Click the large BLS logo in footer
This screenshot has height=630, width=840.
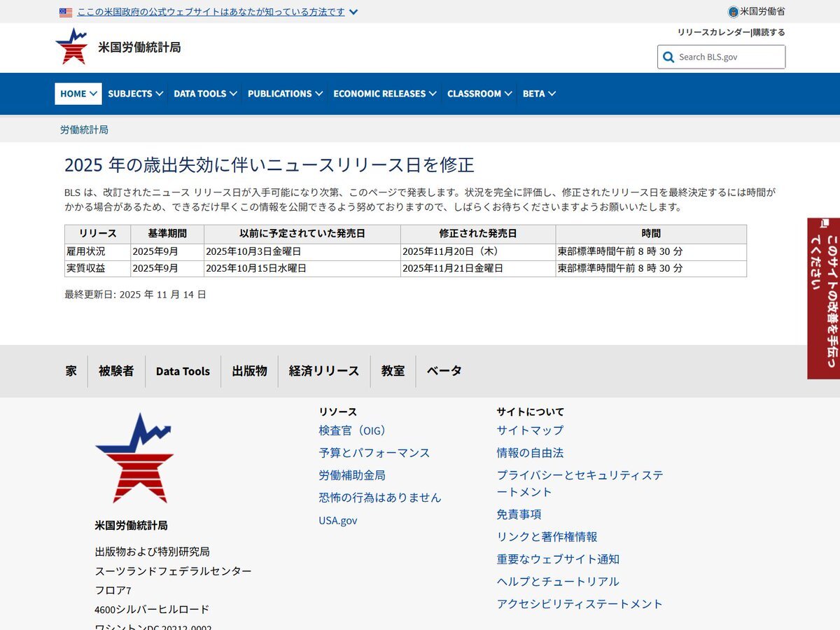pyautogui.click(x=134, y=458)
